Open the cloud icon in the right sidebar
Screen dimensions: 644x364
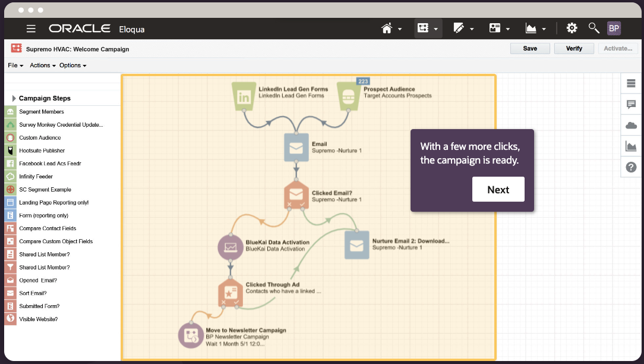click(x=630, y=125)
